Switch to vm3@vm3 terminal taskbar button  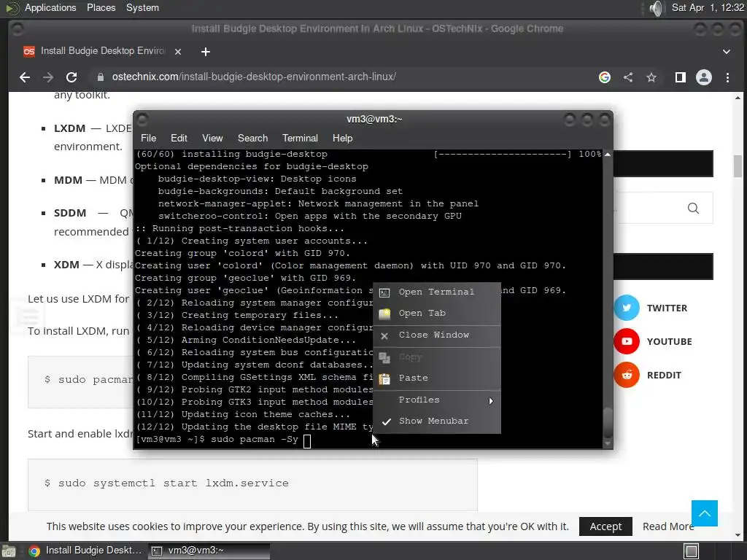[209, 551]
